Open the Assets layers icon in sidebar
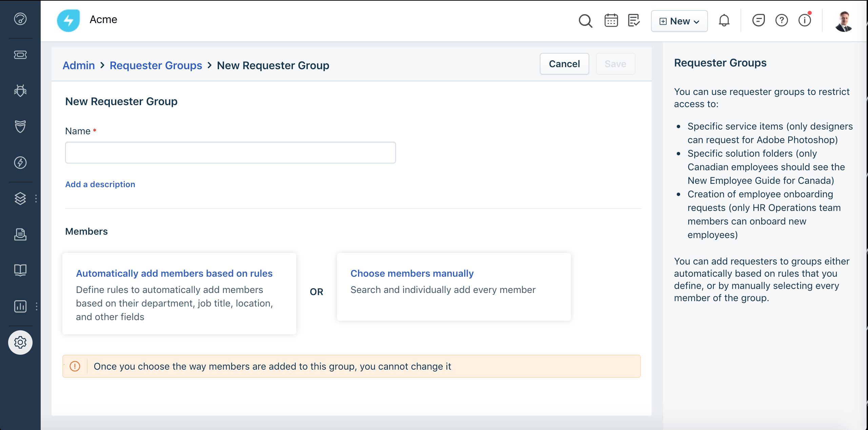 (x=20, y=198)
